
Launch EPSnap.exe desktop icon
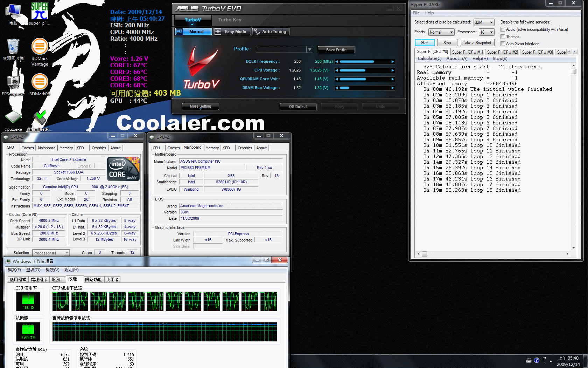coord(13,84)
